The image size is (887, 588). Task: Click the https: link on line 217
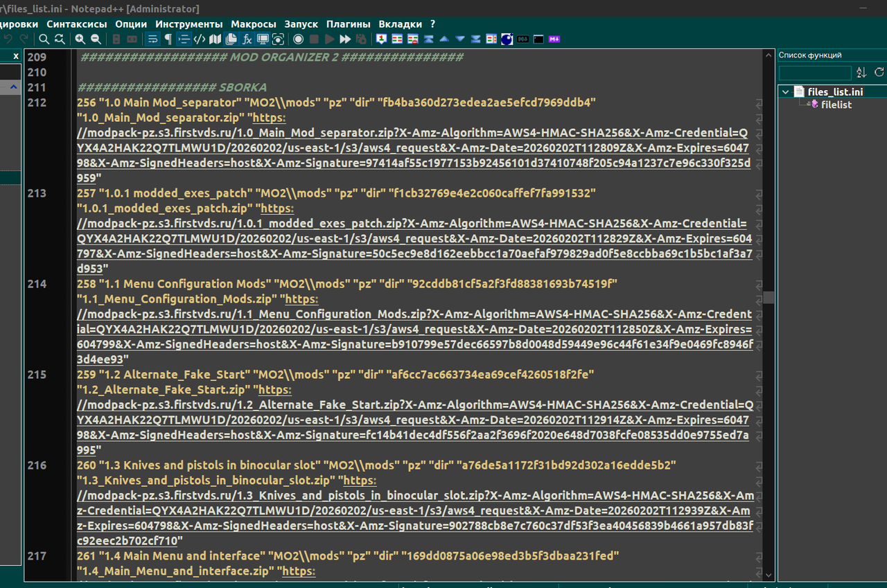pos(299,571)
